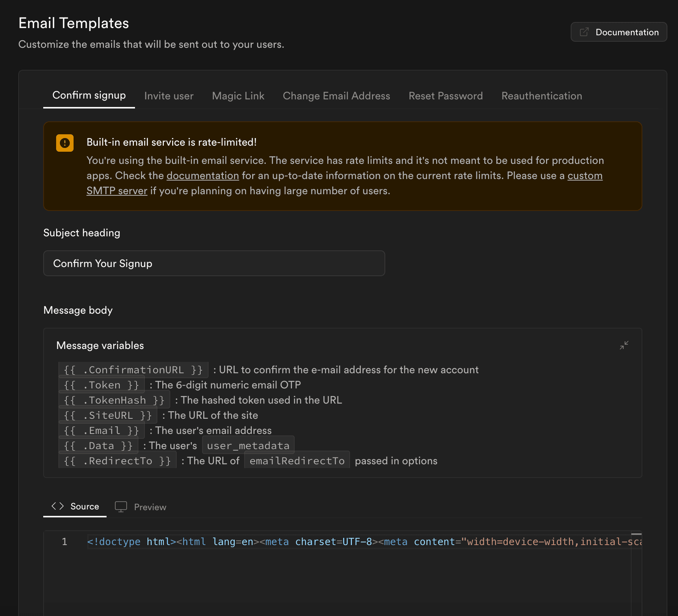The width and height of the screenshot is (678, 616).
Task: Switch to the Invite user tab
Action: tap(169, 96)
